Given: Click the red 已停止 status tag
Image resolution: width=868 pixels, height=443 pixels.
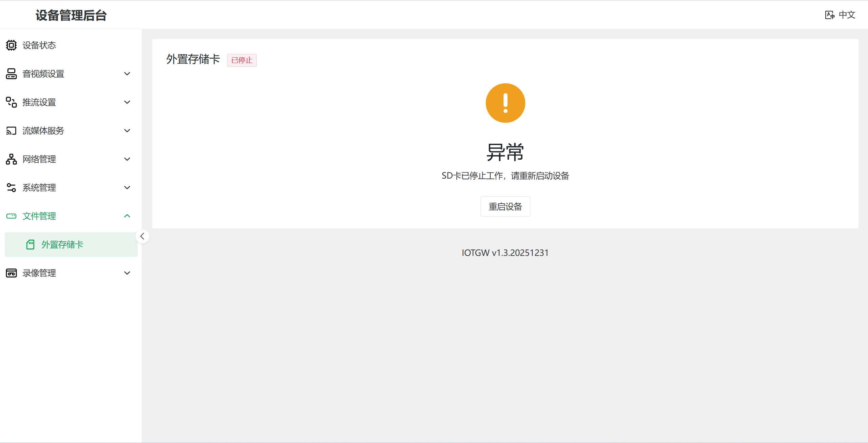Looking at the screenshot, I should [x=242, y=60].
